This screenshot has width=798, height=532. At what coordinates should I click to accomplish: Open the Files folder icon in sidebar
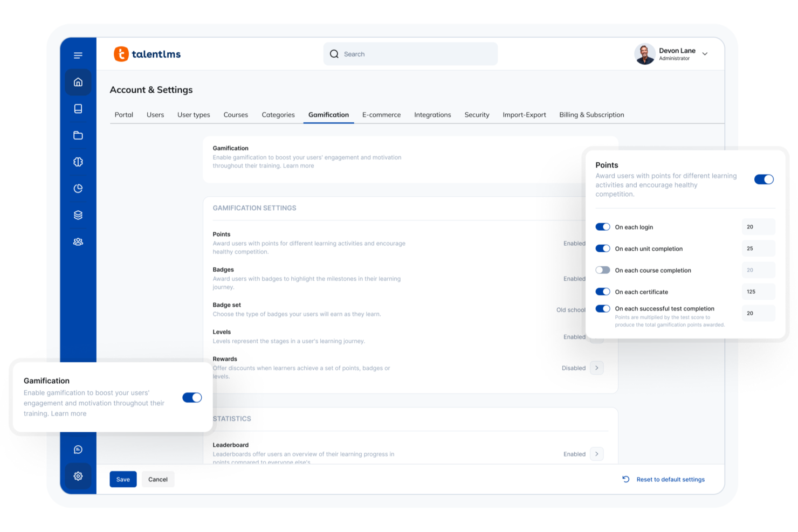(78, 135)
